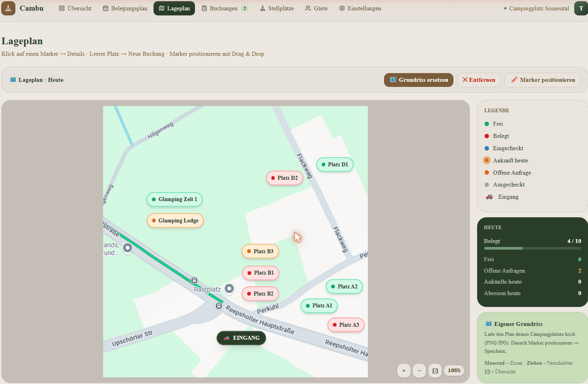Image resolution: width=588 pixels, height=384 pixels.
Task: Click the 106% zoom level indicator
Action: point(454,371)
